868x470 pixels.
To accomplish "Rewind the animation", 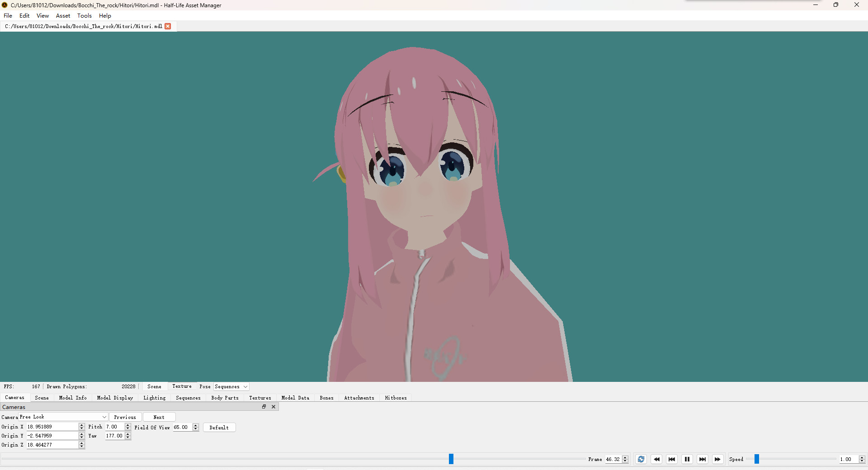I will (x=656, y=459).
